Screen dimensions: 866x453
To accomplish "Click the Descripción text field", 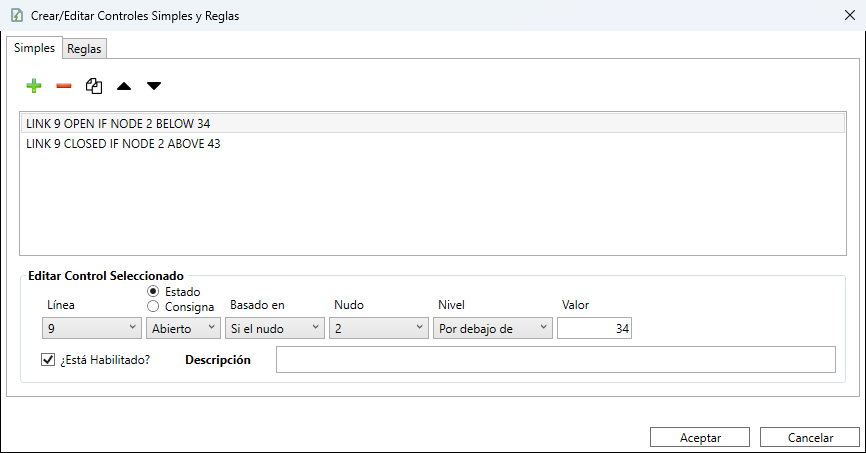I will pyautogui.click(x=556, y=360).
